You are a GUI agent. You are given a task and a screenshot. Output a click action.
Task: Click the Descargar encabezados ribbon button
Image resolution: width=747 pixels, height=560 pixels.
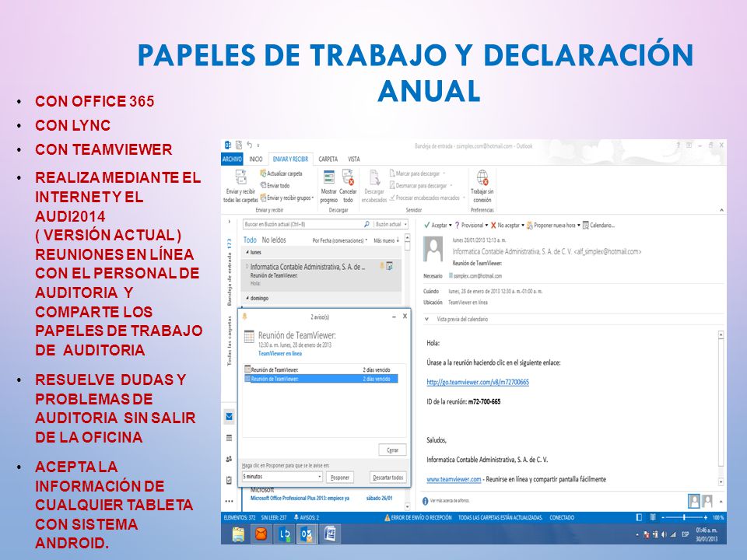click(x=374, y=186)
